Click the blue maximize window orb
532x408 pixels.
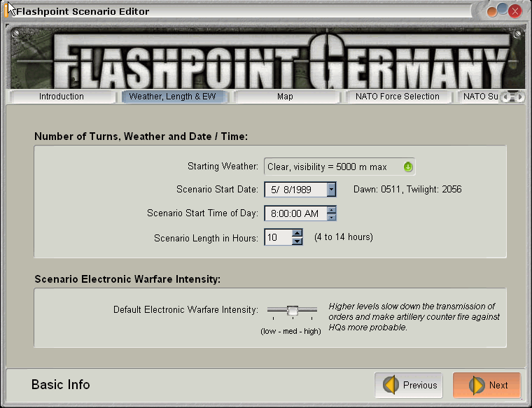[x=503, y=9]
